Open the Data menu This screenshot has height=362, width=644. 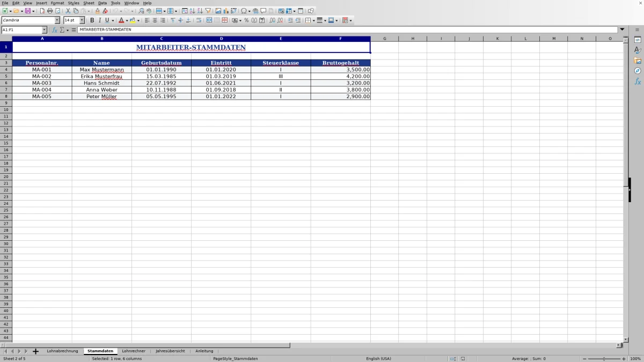tap(102, 3)
